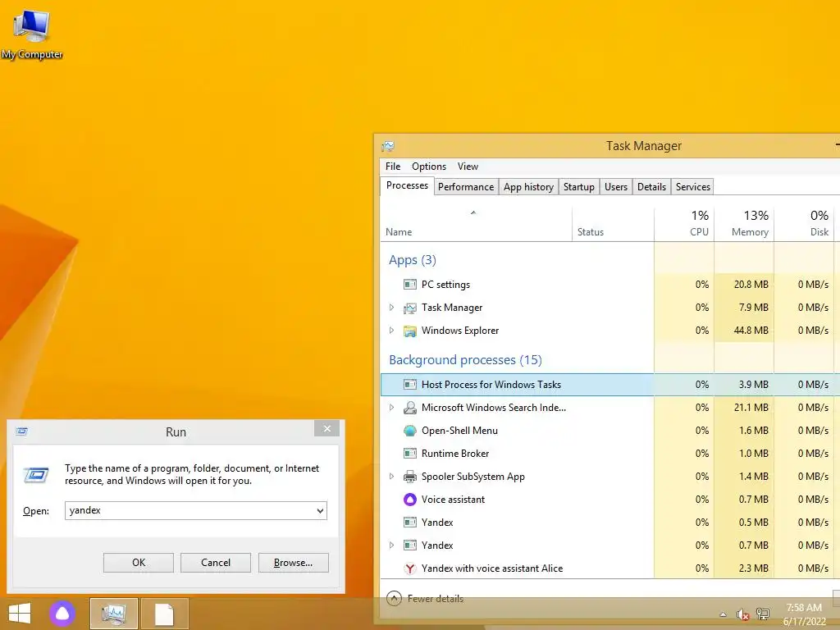Viewport: 840px width, 630px height.
Task: Click the Runtime Broker process icon
Action: coord(410,454)
